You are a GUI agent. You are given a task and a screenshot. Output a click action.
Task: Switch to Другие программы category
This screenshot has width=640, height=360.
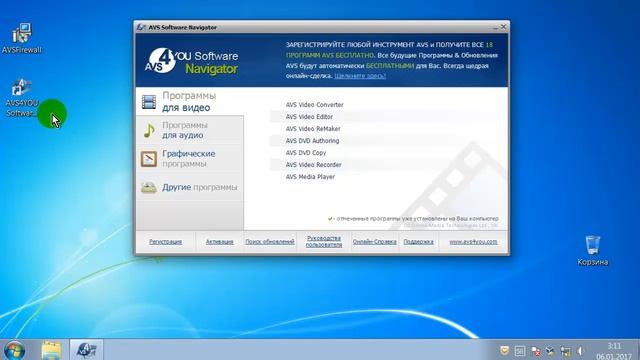click(x=190, y=187)
